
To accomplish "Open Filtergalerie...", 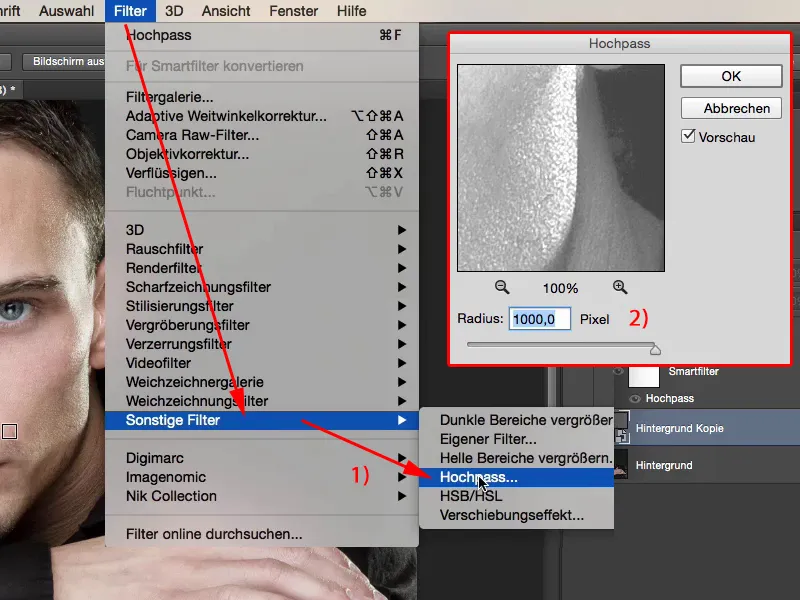I will click(262, 97).
